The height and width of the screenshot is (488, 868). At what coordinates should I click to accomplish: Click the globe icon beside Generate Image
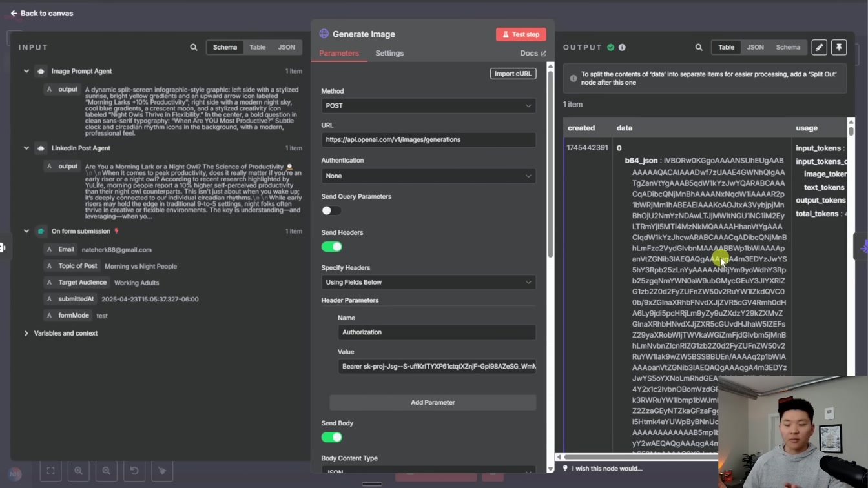[324, 34]
